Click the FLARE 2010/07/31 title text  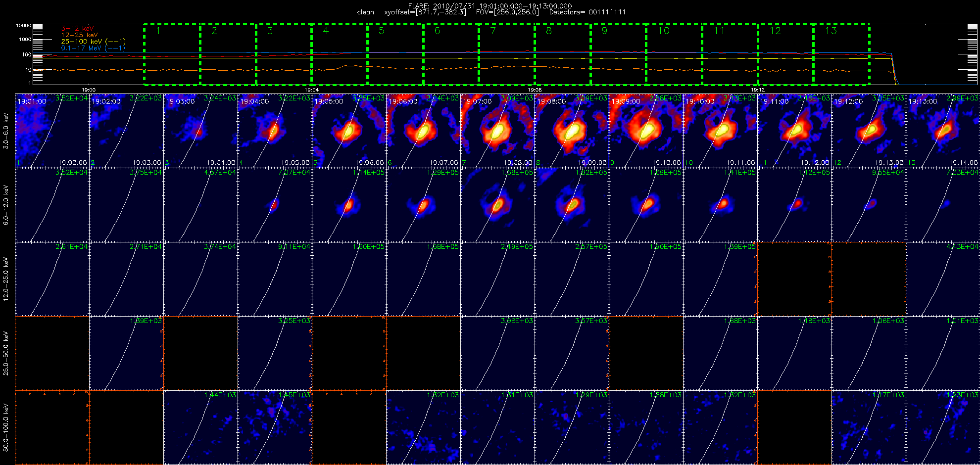[x=490, y=6]
